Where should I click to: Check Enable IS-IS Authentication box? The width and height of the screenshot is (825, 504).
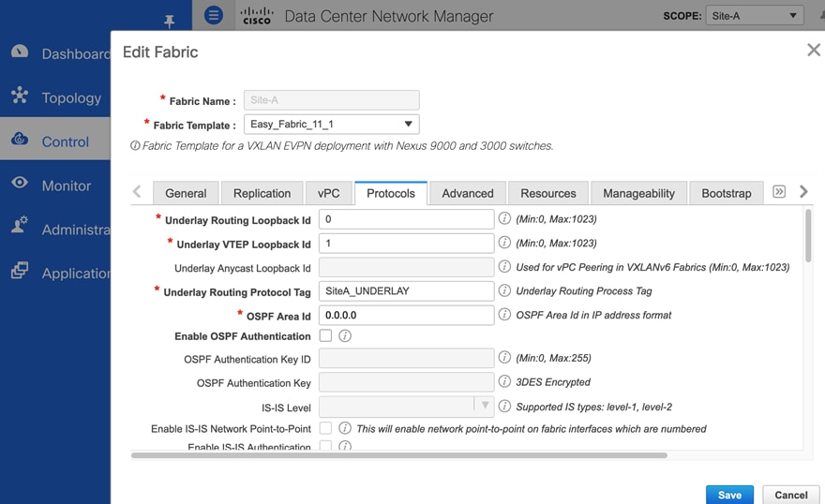point(325,446)
